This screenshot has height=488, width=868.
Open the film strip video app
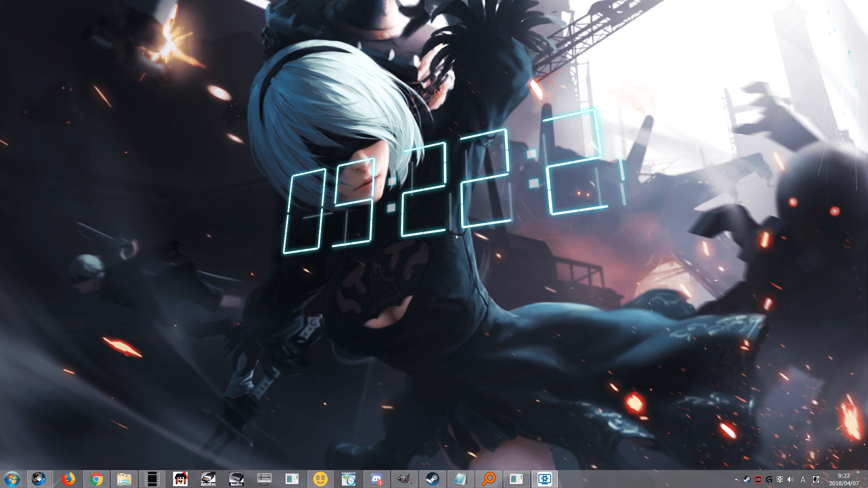152,479
